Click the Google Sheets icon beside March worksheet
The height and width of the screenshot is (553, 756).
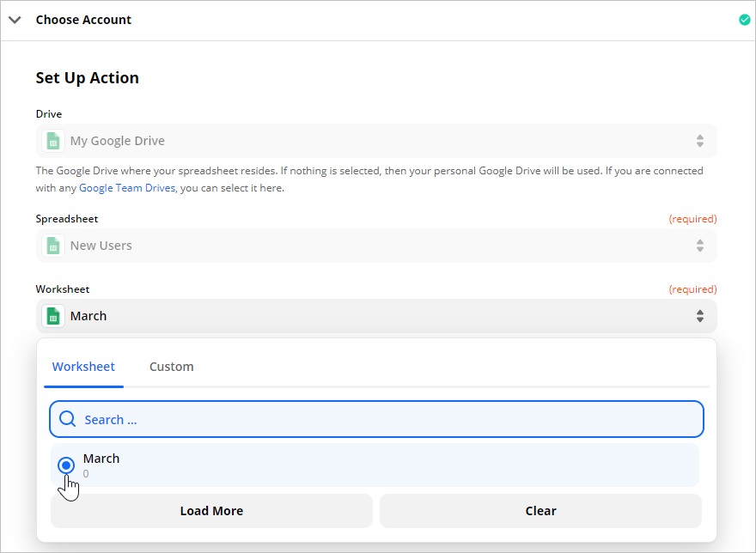53,316
